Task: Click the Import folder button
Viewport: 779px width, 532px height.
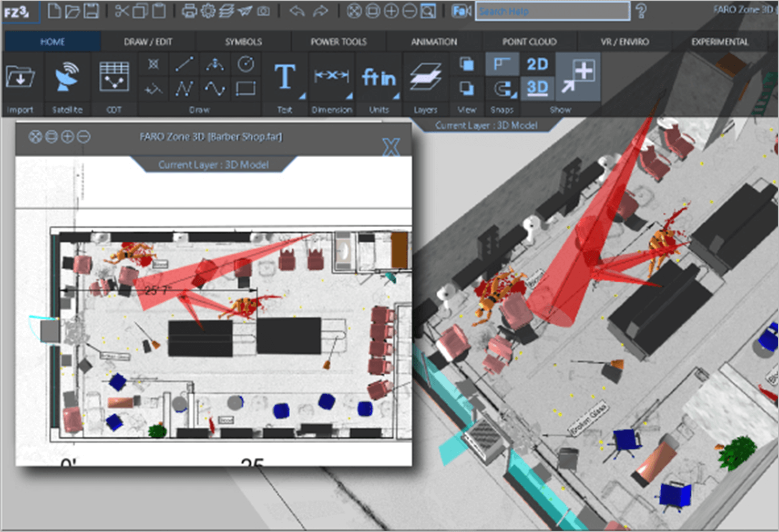Action: pos(20,77)
